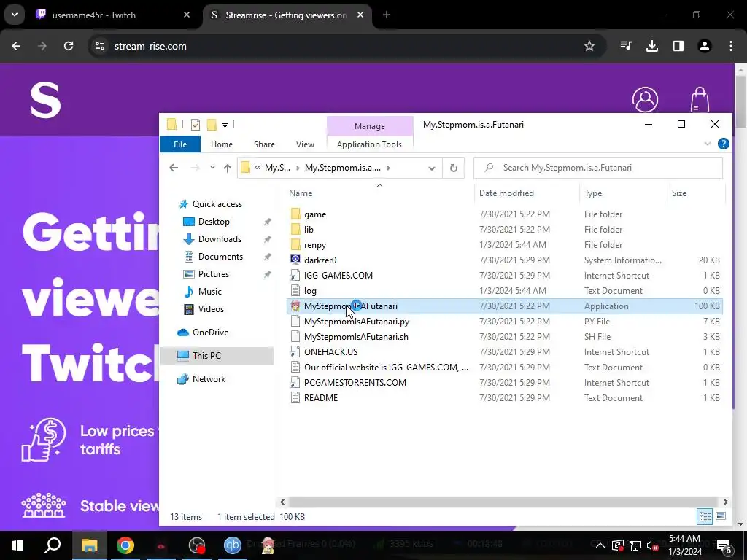Image resolution: width=747 pixels, height=560 pixels.
Task: Click Streamrise account user icon
Action: [645, 99]
